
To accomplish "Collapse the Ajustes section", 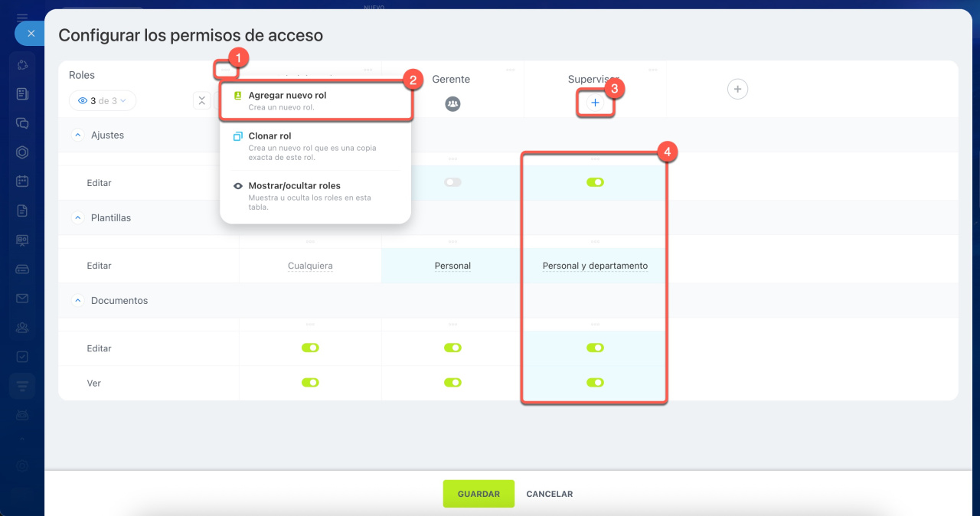I will 77,135.
